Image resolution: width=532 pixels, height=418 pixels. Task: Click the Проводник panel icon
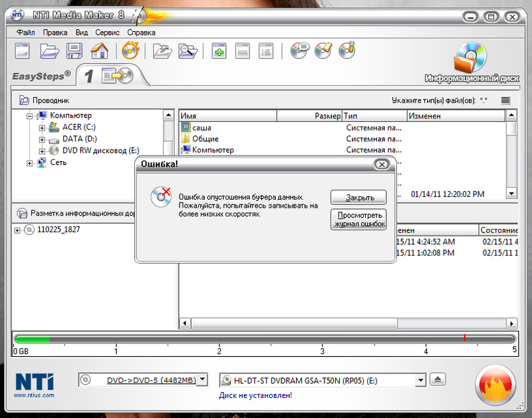point(24,100)
